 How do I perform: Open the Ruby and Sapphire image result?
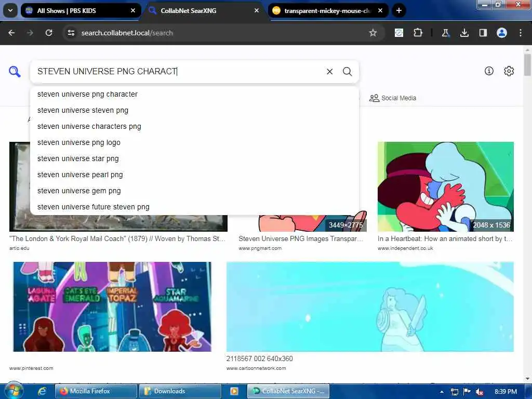(445, 187)
